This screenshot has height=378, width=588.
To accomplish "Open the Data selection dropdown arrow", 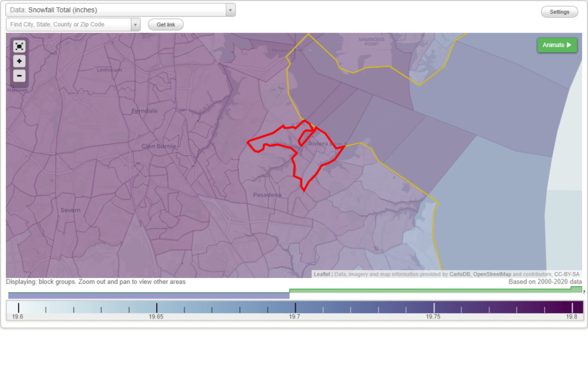I will point(231,10).
